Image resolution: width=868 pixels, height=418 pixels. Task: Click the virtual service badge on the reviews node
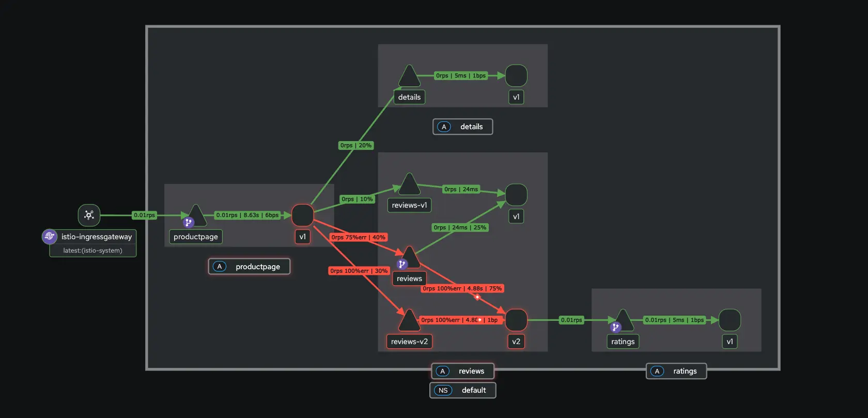point(402,264)
